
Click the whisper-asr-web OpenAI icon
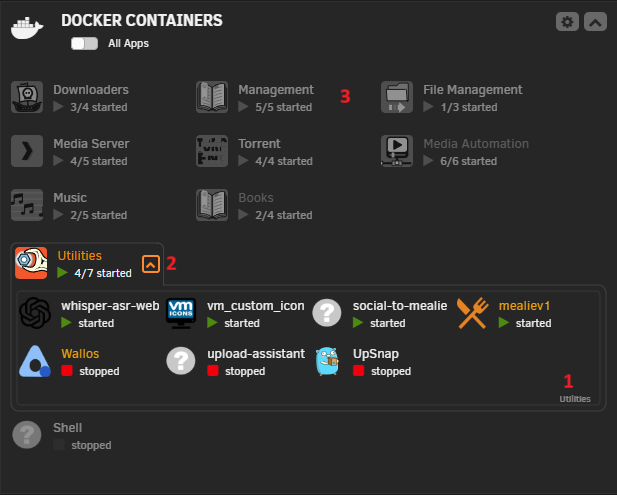35,313
